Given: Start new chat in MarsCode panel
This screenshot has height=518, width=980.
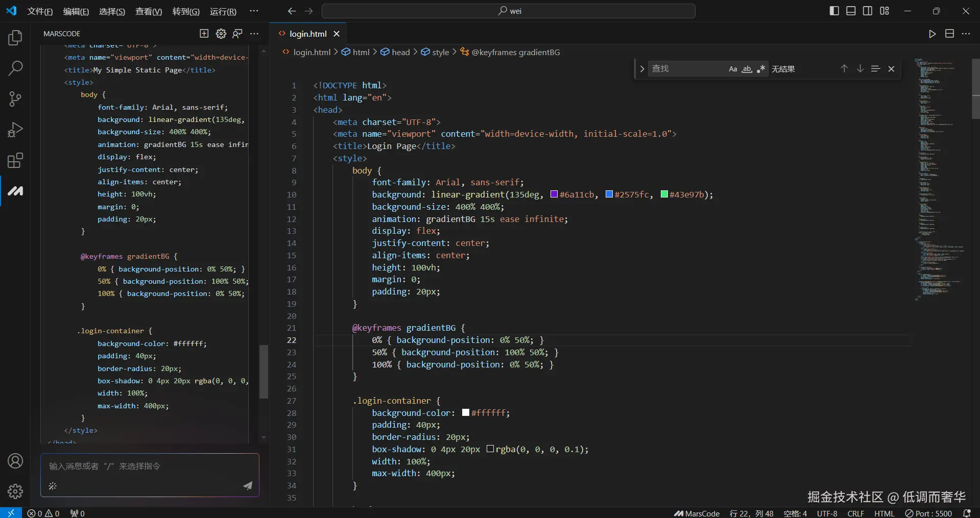Looking at the screenshot, I should [204, 34].
